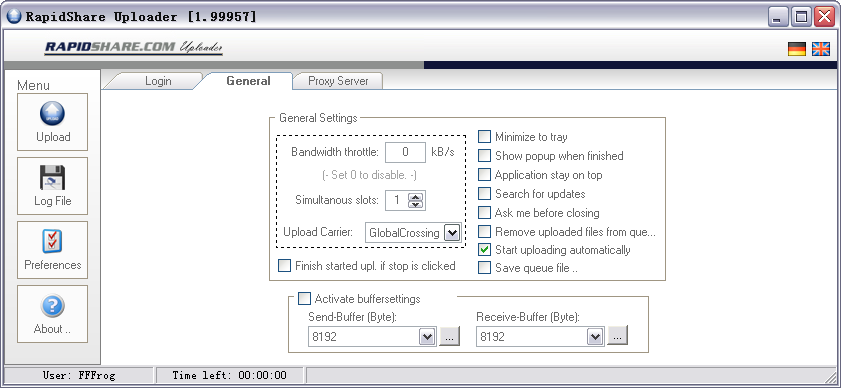
Task: Minimize the RapidShare Uploader window
Action: click(x=777, y=17)
